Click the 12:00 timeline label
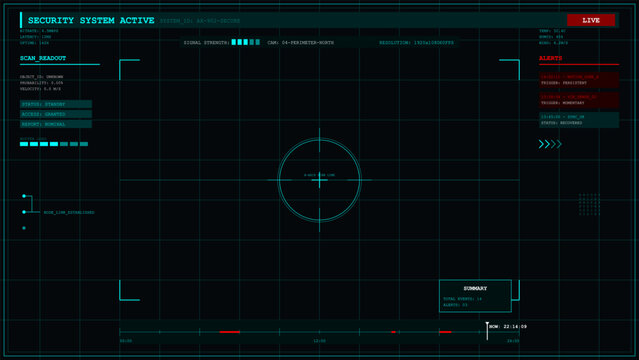The width and height of the screenshot is (639, 360). (x=320, y=341)
